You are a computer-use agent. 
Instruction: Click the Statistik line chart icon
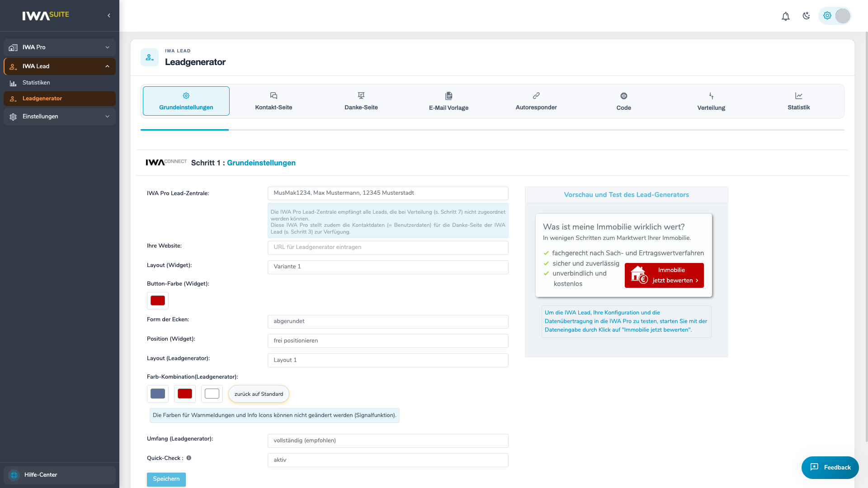pos(799,96)
